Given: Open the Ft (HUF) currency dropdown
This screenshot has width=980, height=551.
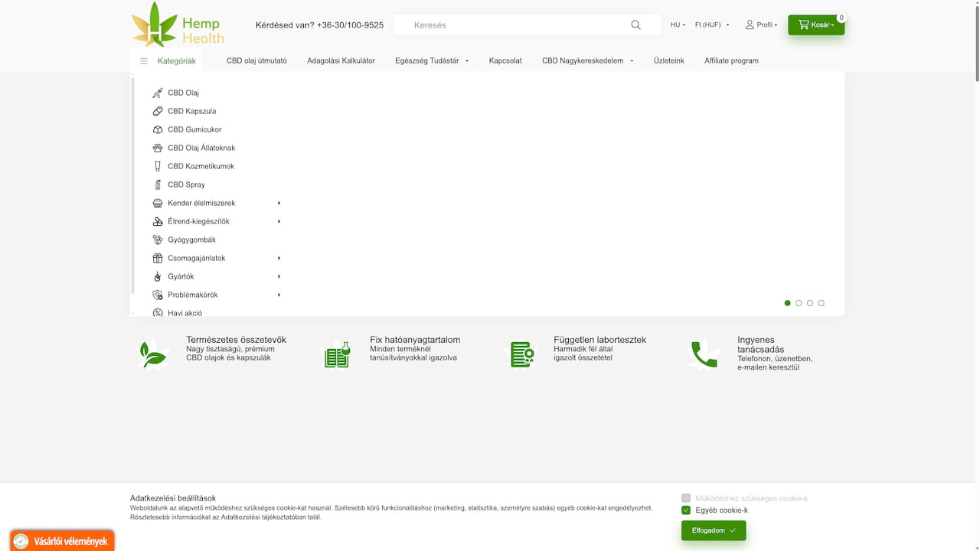Looking at the screenshot, I should [x=711, y=25].
